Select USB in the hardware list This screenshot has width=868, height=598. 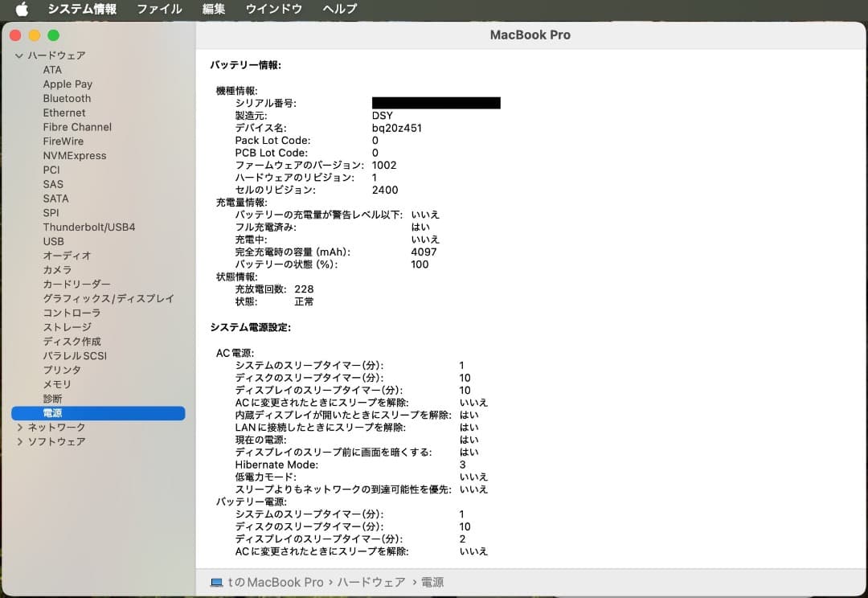click(x=54, y=241)
